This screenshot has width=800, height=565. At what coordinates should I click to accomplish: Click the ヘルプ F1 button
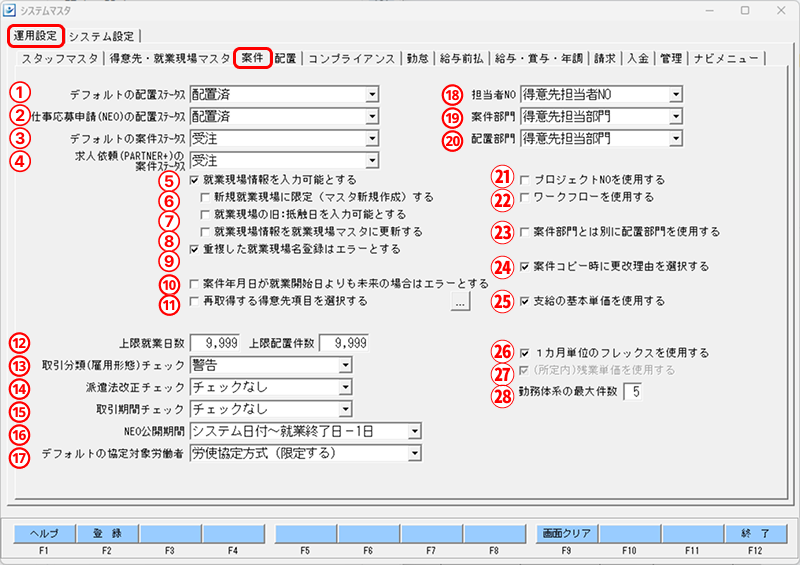(44, 533)
